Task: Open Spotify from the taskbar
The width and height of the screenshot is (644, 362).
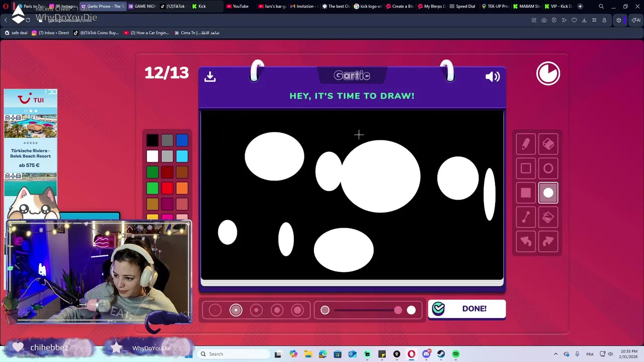Action: (x=456, y=354)
